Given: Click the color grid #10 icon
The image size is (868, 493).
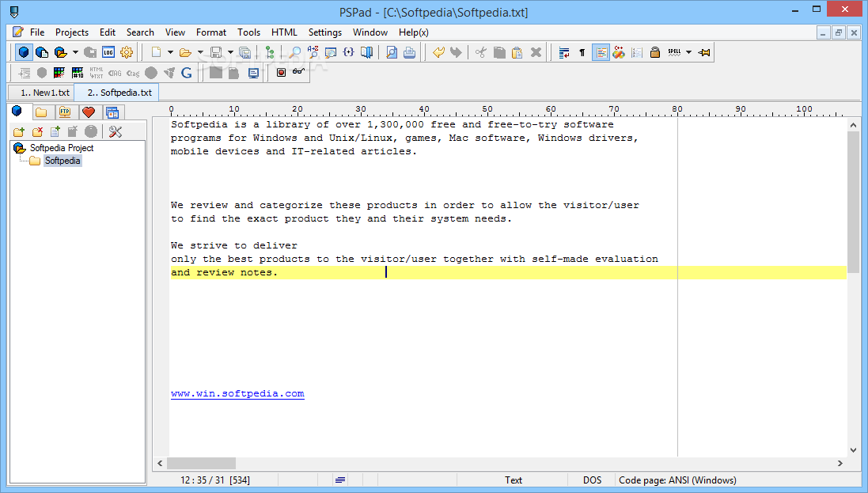Looking at the screenshot, I should [x=78, y=73].
